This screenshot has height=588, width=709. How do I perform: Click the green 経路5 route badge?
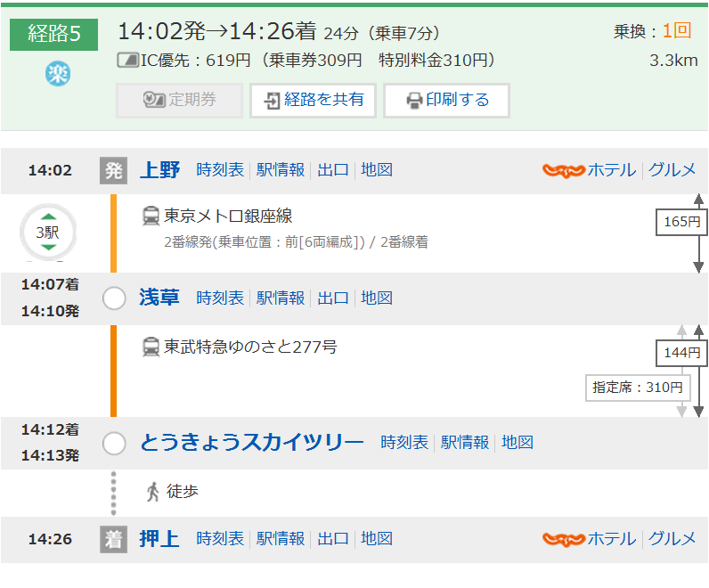coord(53,35)
